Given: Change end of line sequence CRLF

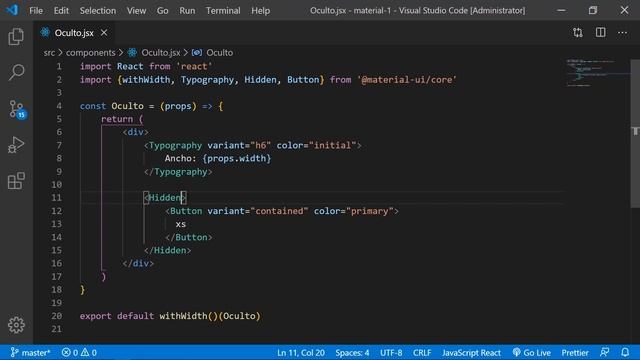Looking at the screenshot, I should coord(422,352).
